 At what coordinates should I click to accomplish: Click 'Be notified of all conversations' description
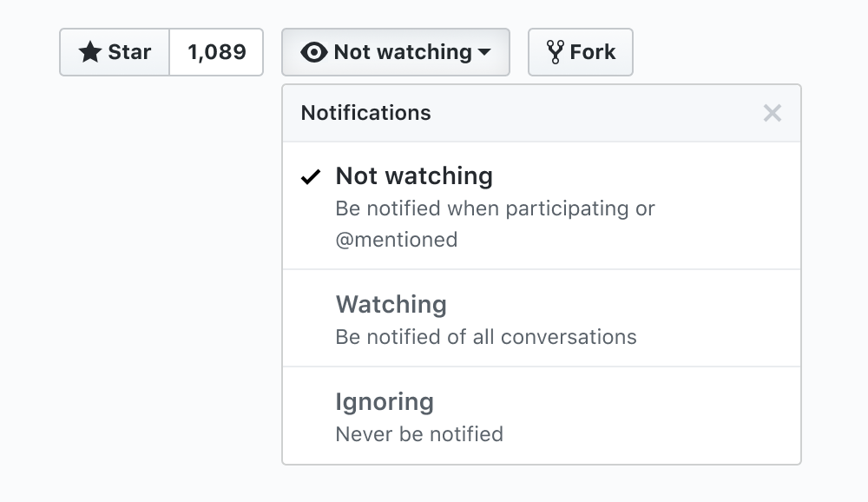point(486,337)
